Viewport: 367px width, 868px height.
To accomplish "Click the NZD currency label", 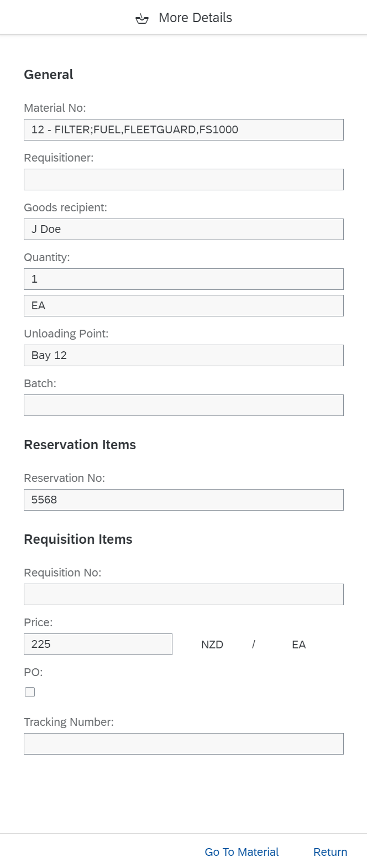I will [x=212, y=644].
